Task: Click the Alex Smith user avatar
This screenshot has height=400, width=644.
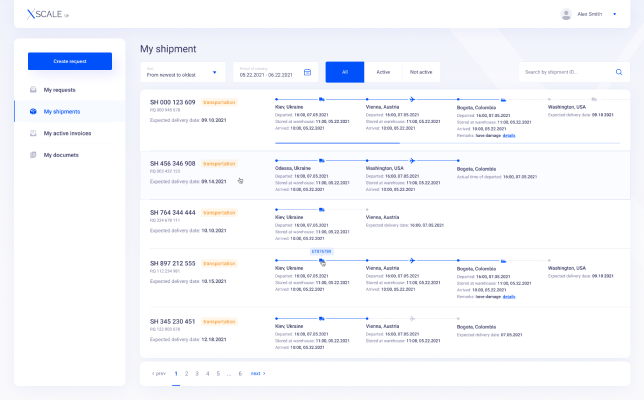Action: click(x=566, y=14)
